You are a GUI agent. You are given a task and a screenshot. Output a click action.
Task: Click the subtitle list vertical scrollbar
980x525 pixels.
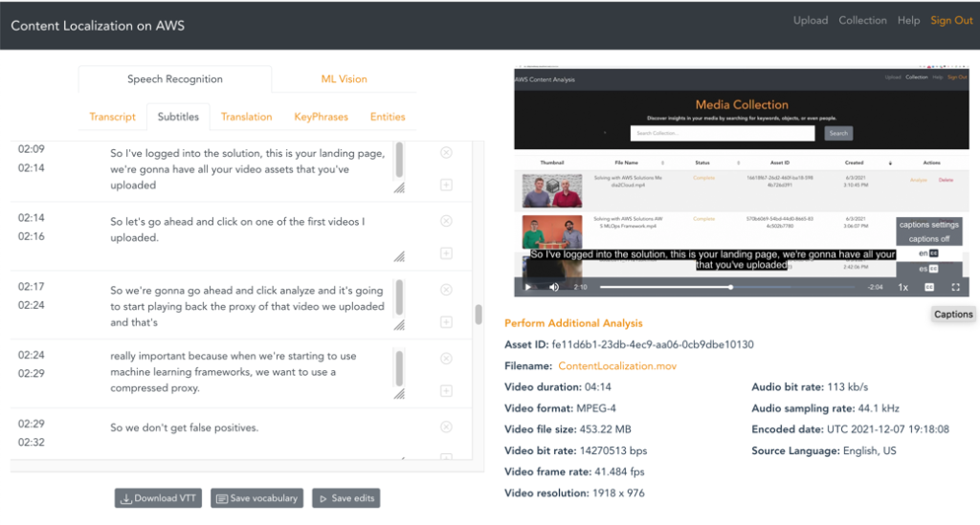tap(479, 314)
